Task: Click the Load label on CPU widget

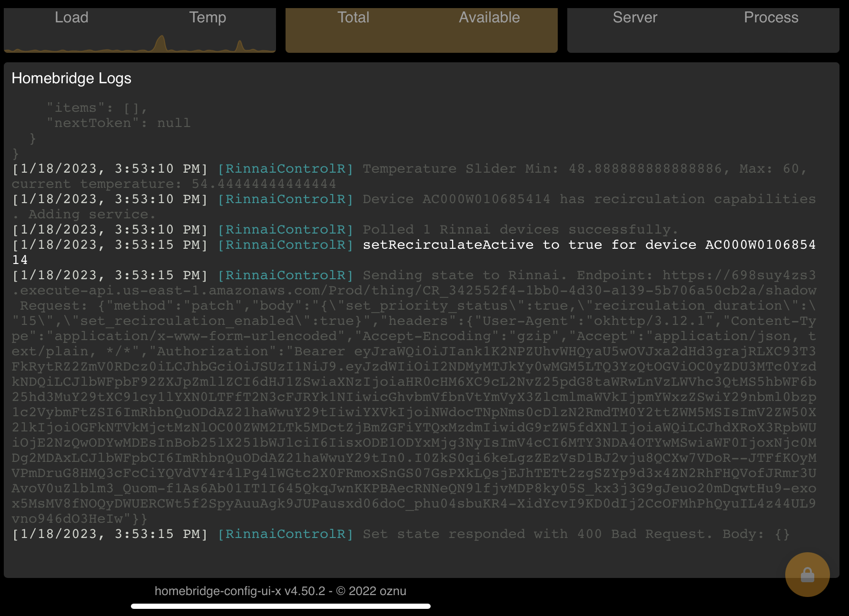Action: tap(72, 18)
